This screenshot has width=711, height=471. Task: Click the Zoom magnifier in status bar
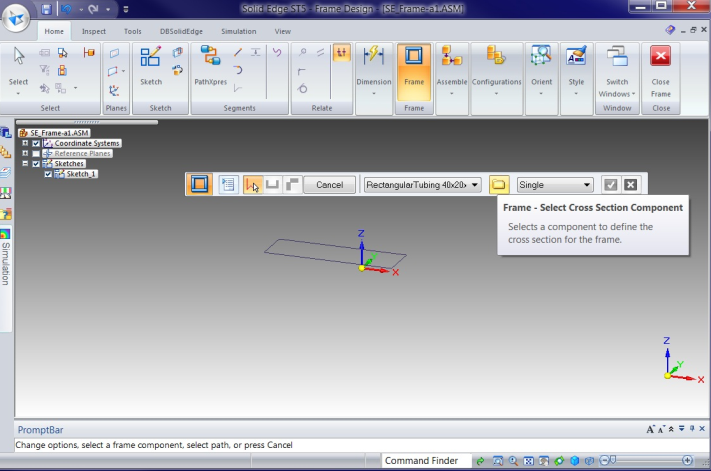[513, 461]
